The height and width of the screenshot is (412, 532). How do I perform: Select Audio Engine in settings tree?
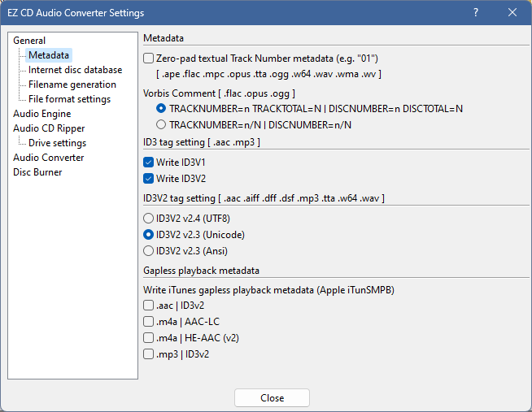(x=41, y=114)
